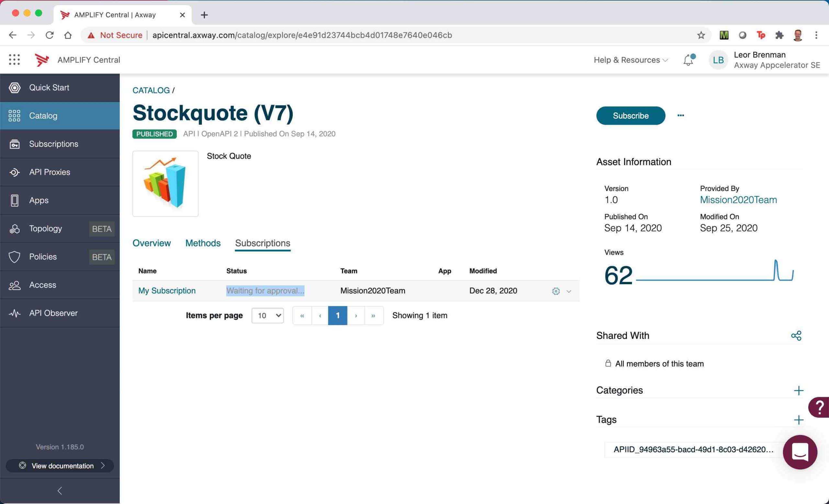Open API Proxies section
The height and width of the screenshot is (504, 829).
click(x=60, y=172)
